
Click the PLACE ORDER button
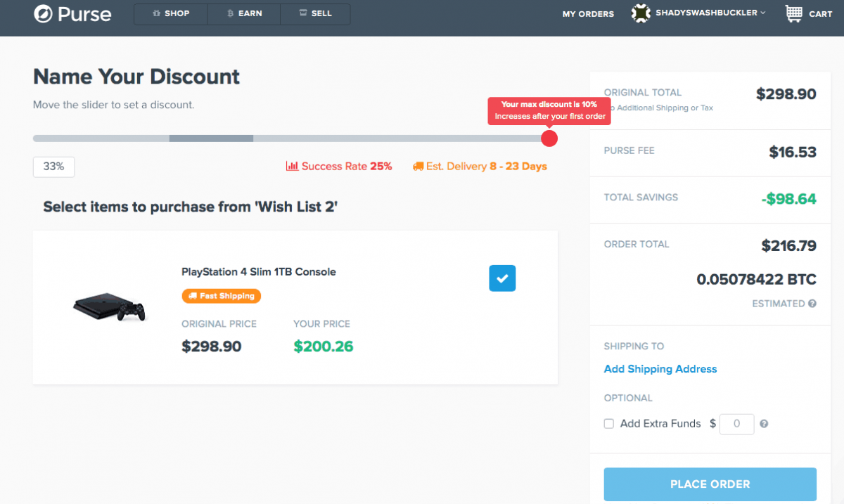point(710,484)
